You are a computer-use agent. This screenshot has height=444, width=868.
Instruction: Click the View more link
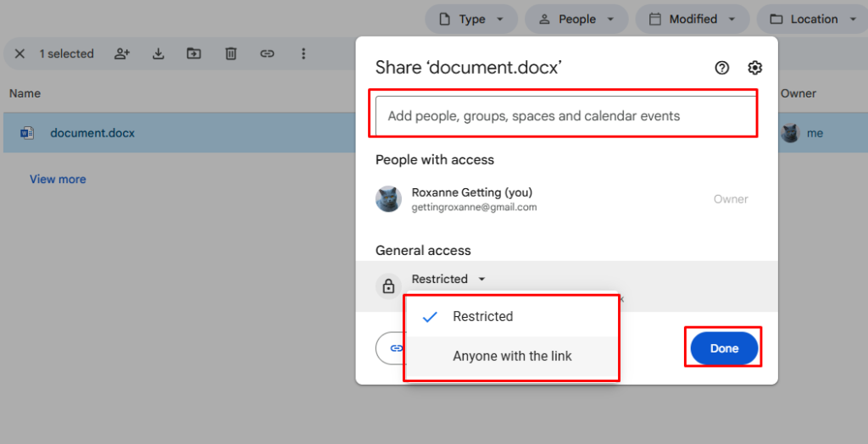(58, 180)
